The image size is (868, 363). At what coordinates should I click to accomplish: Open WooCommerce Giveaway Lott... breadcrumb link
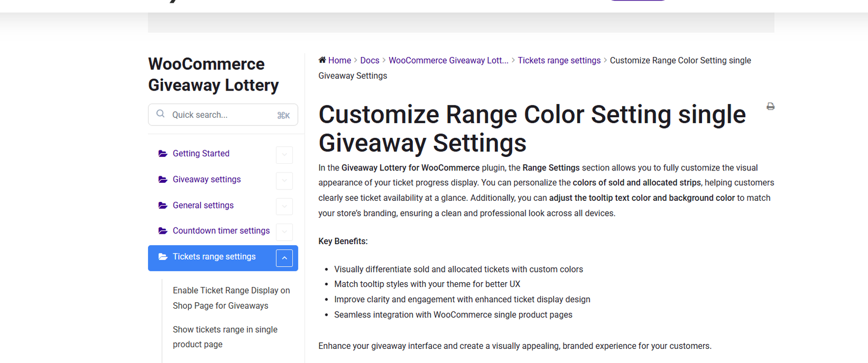[x=448, y=60]
